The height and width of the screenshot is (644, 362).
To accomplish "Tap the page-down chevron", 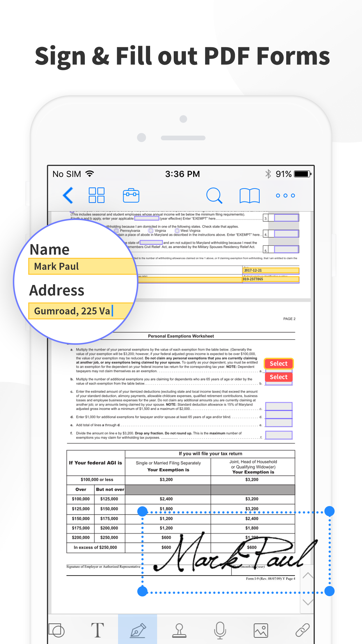I will [x=308, y=602].
